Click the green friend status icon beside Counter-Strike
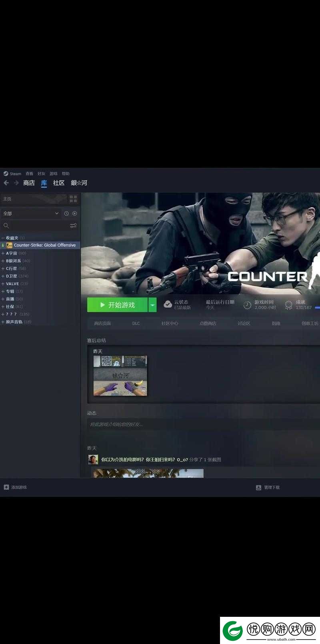Viewport: 320px width, 644px height. click(3, 245)
